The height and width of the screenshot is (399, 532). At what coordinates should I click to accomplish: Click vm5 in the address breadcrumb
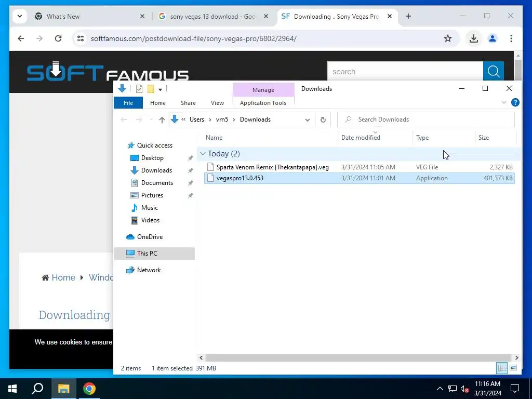pyautogui.click(x=222, y=119)
